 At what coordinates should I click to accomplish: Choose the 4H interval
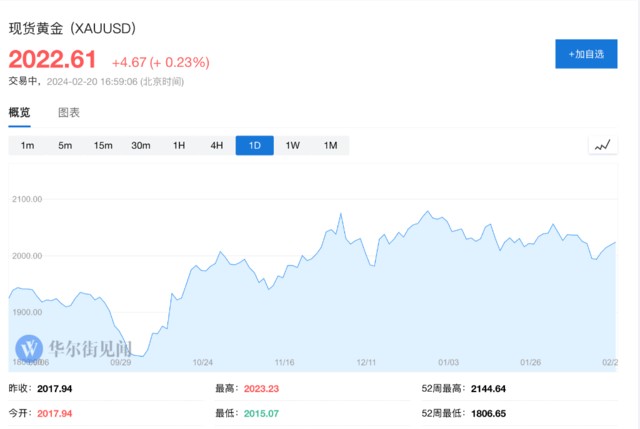(217, 146)
